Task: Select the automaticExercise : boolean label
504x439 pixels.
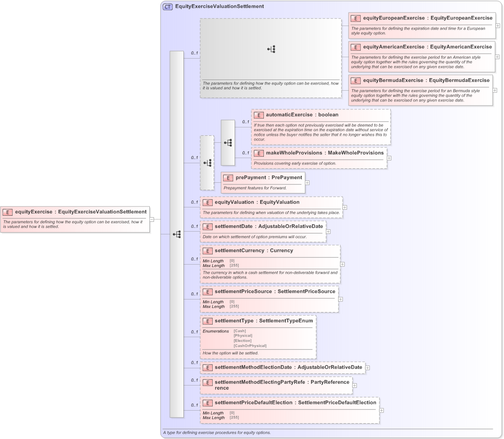Action: pos(302,115)
